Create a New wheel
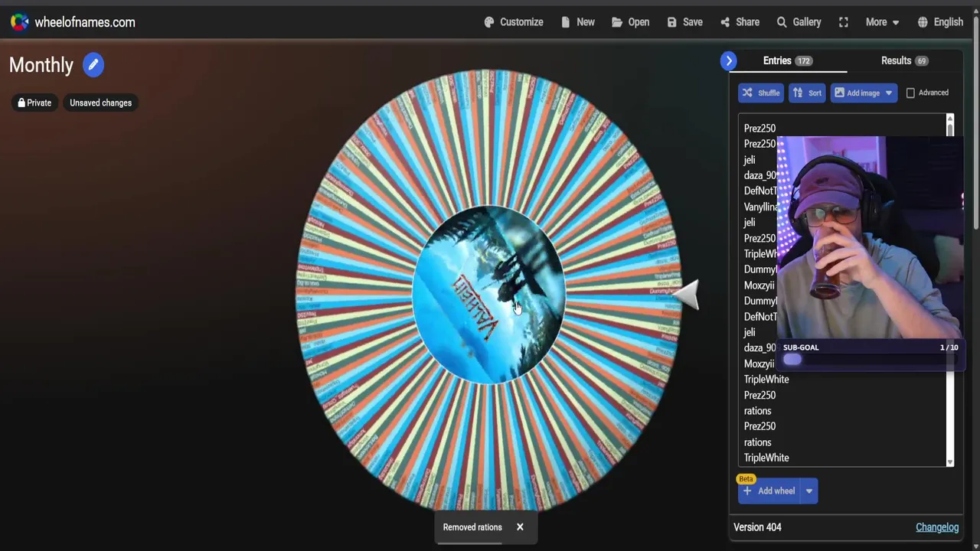This screenshot has height=551, width=980. coord(577,22)
